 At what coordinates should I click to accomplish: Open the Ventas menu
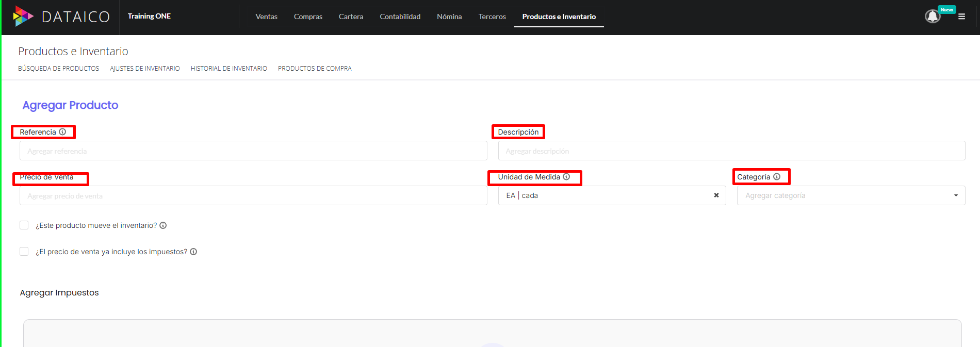[266, 16]
